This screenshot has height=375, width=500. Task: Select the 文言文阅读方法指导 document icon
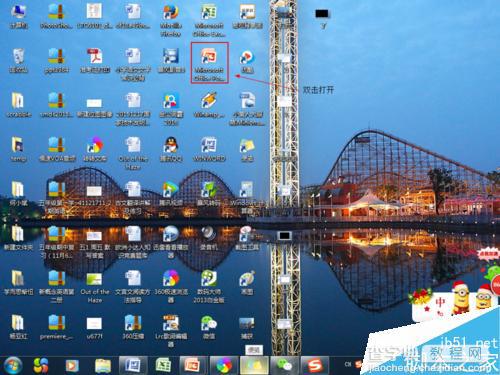pyautogui.click(x=133, y=286)
